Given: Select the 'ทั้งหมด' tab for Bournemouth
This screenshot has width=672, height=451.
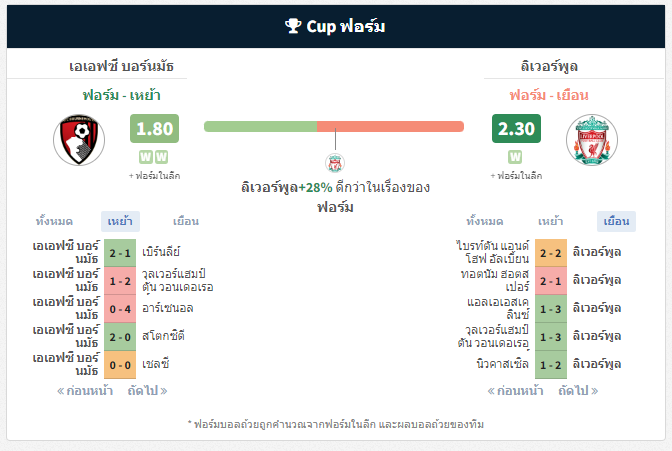Looking at the screenshot, I should (54, 221).
